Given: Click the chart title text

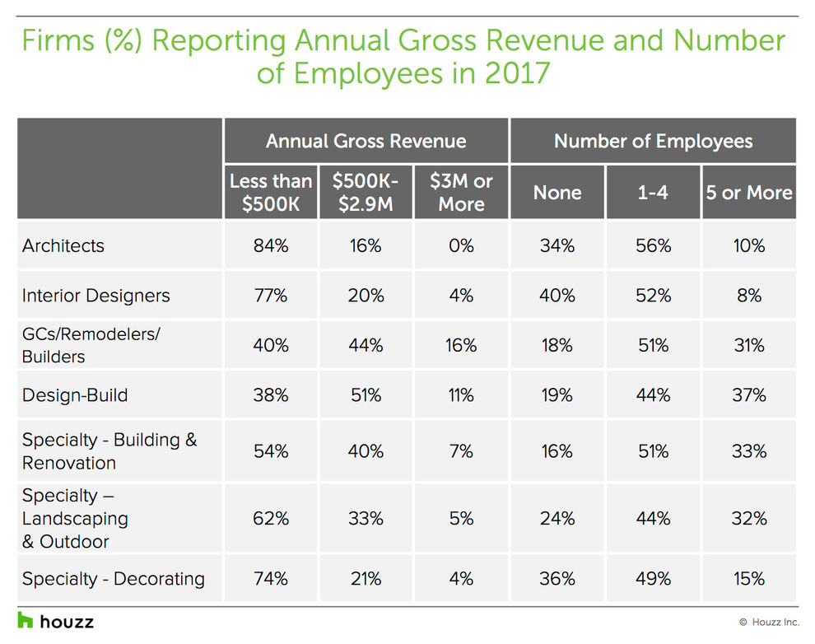Looking at the screenshot, I should 403,56.
